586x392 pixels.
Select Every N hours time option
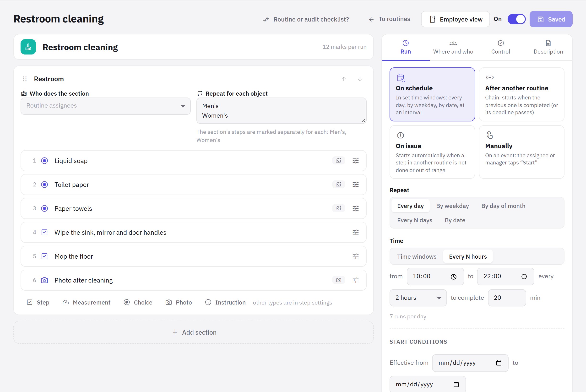[467, 256]
